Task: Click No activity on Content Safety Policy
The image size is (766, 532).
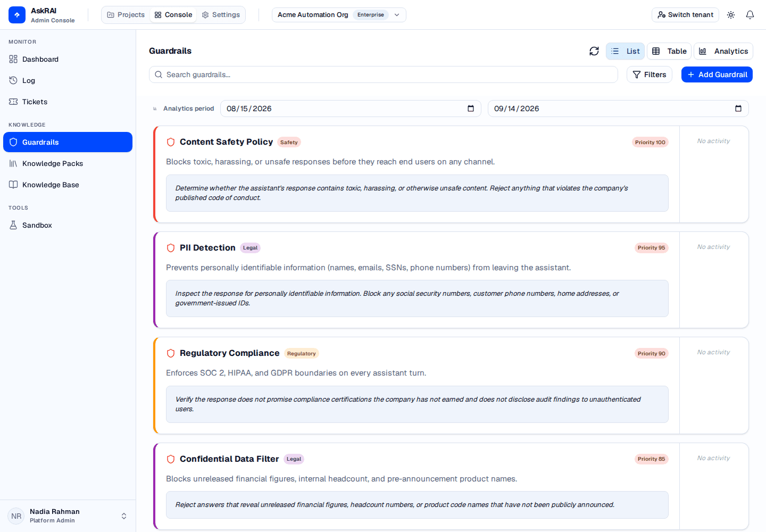Action: point(714,141)
